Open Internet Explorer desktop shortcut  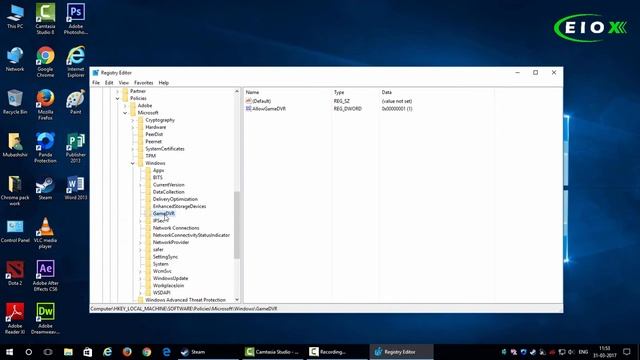(76, 61)
